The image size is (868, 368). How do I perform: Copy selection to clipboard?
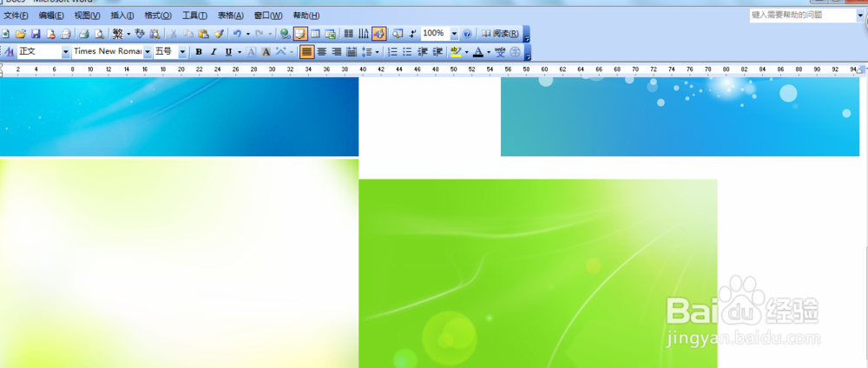coord(188,35)
